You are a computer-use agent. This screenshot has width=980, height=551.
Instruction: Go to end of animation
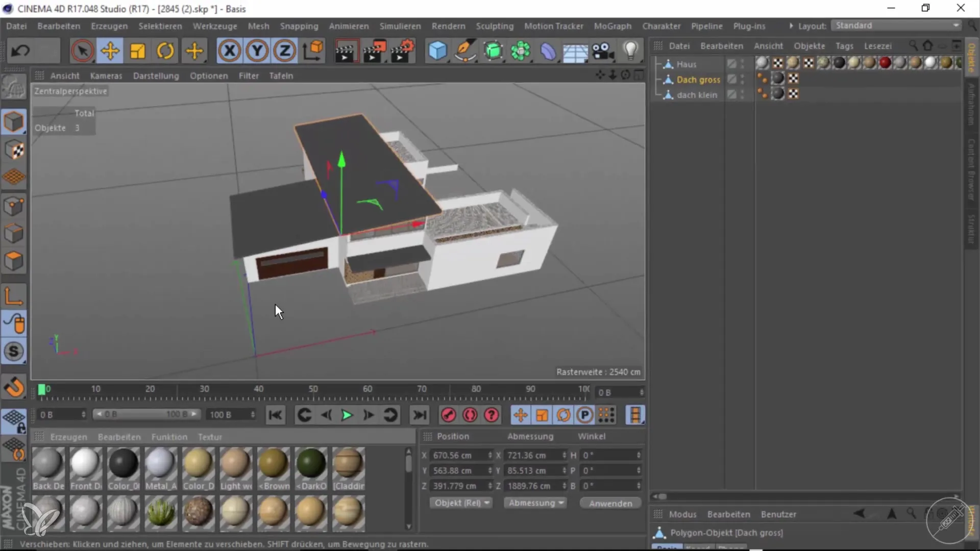pyautogui.click(x=419, y=415)
